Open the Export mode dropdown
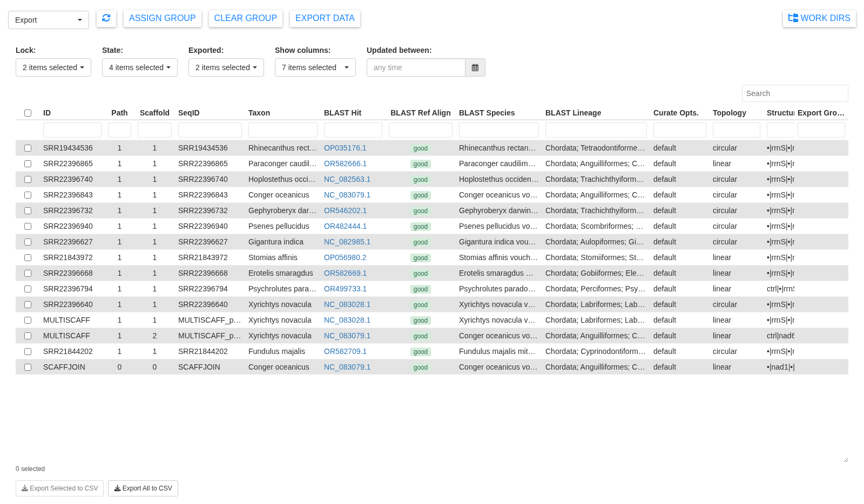 (49, 20)
